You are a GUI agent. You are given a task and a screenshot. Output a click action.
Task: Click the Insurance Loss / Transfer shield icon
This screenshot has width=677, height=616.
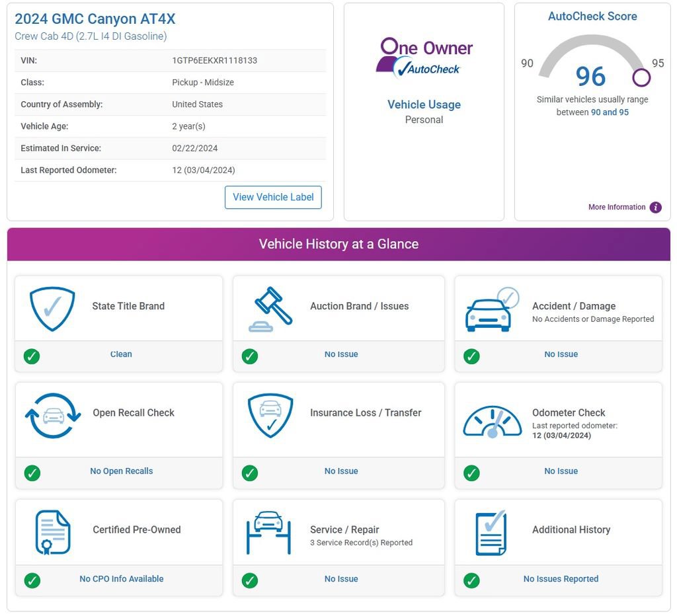point(270,415)
